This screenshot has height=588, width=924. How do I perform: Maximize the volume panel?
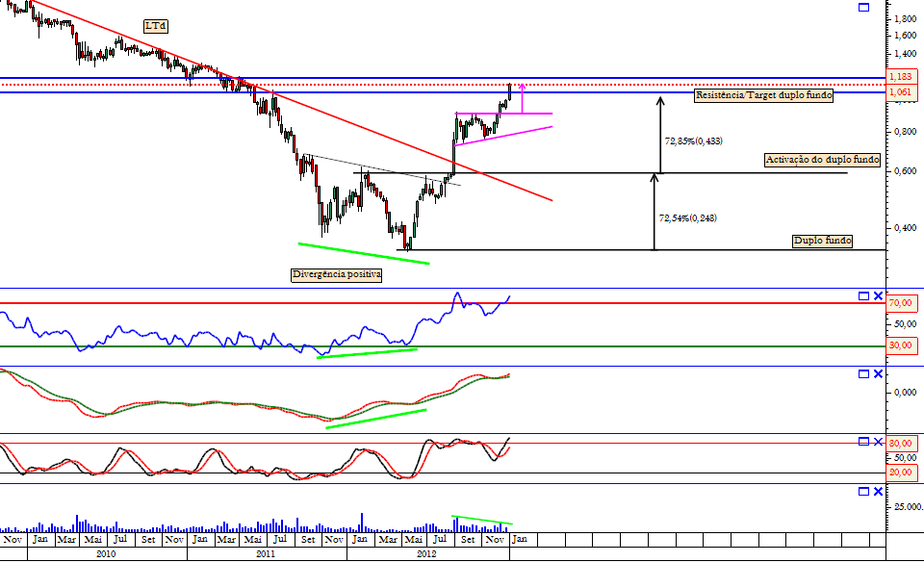tap(864, 492)
